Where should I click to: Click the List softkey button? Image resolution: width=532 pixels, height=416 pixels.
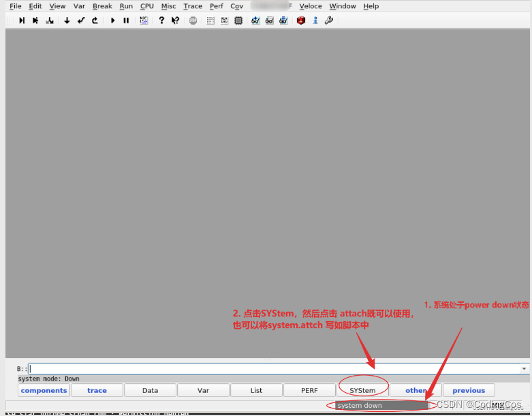coord(257,390)
